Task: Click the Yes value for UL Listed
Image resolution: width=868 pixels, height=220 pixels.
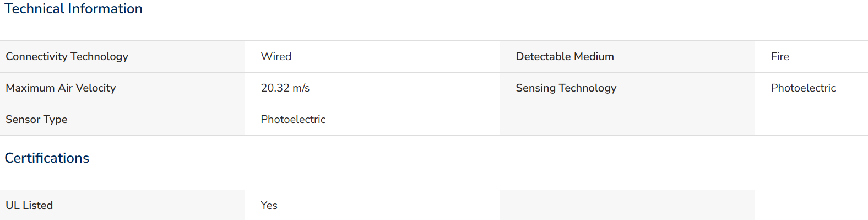Action: pyautogui.click(x=269, y=206)
